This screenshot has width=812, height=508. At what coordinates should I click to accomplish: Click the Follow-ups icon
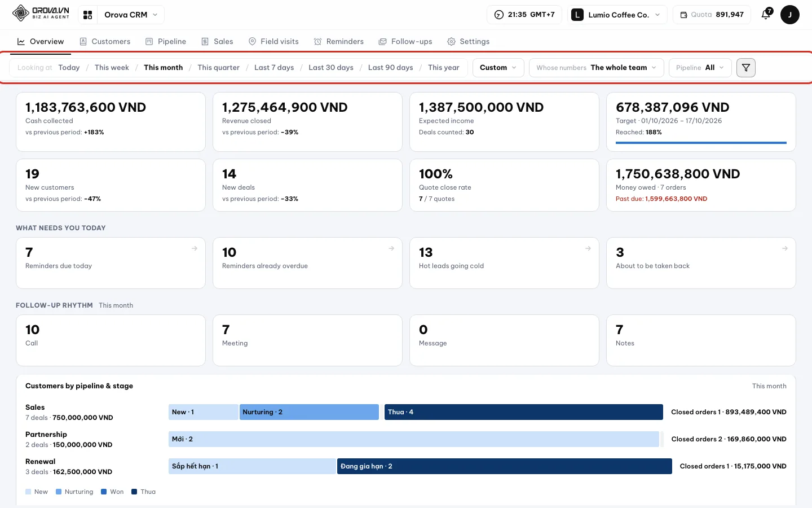click(x=383, y=42)
